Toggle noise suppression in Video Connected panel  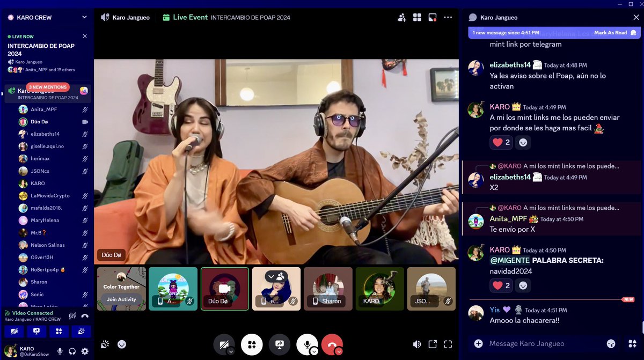pos(72,316)
